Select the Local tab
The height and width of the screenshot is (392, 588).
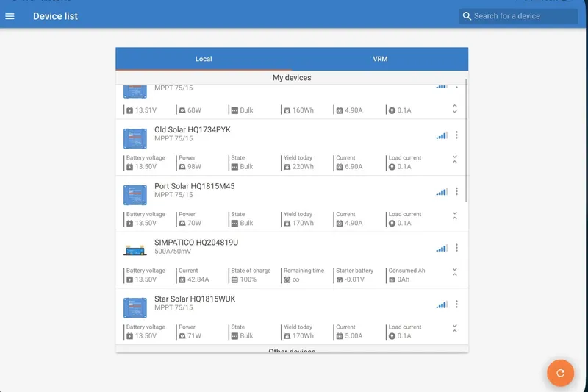point(204,59)
